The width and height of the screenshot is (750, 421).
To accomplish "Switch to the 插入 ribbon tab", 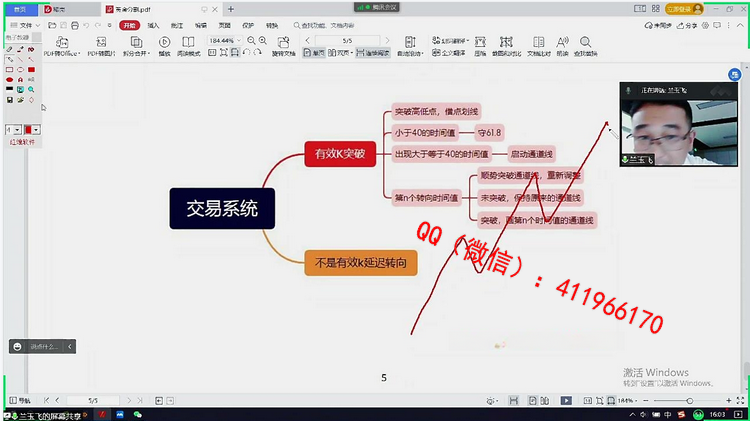I will pyautogui.click(x=153, y=25).
